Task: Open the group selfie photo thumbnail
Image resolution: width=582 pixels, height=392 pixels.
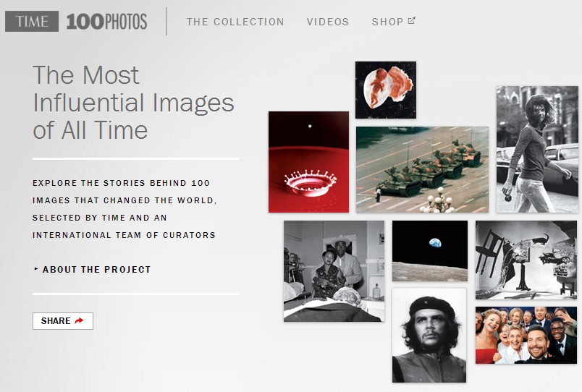Action: 526,336
